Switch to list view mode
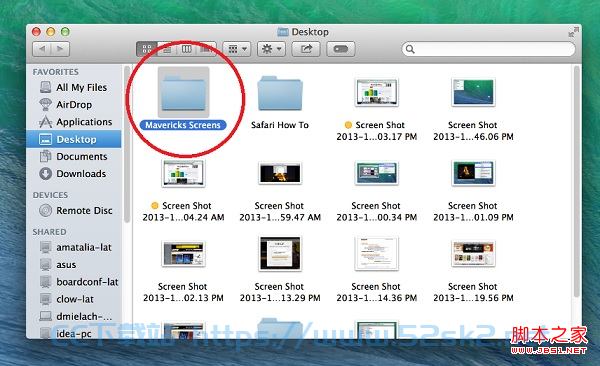Screen dimensions: 600x366 [x=167, y=49]
